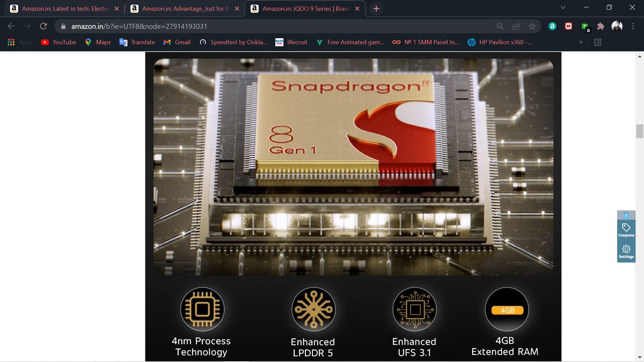Open the teal 'a' extension
Screen dimensions: 644x362
click(x=552, y=26)
